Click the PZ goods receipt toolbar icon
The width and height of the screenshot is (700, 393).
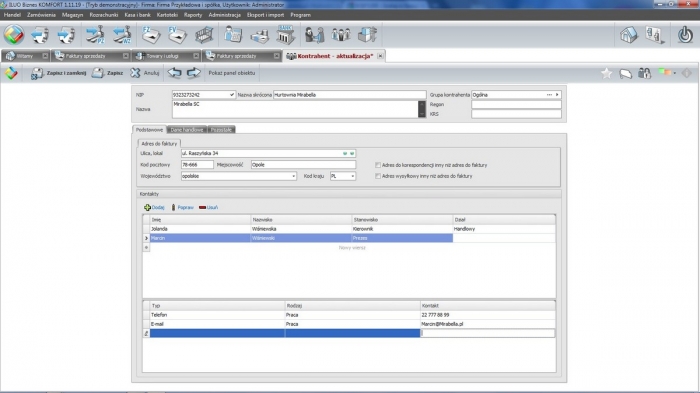coord(95,35)
